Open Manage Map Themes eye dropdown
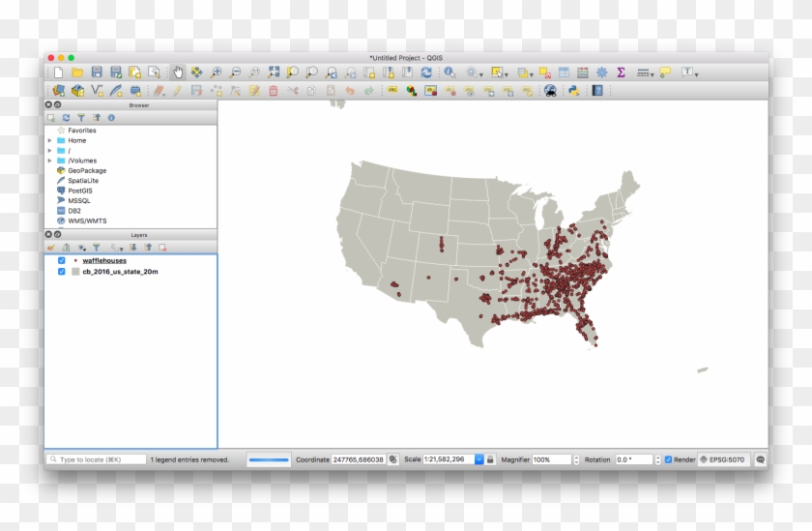This screenshot has width=812, height=531. click(x=82, y=248)
